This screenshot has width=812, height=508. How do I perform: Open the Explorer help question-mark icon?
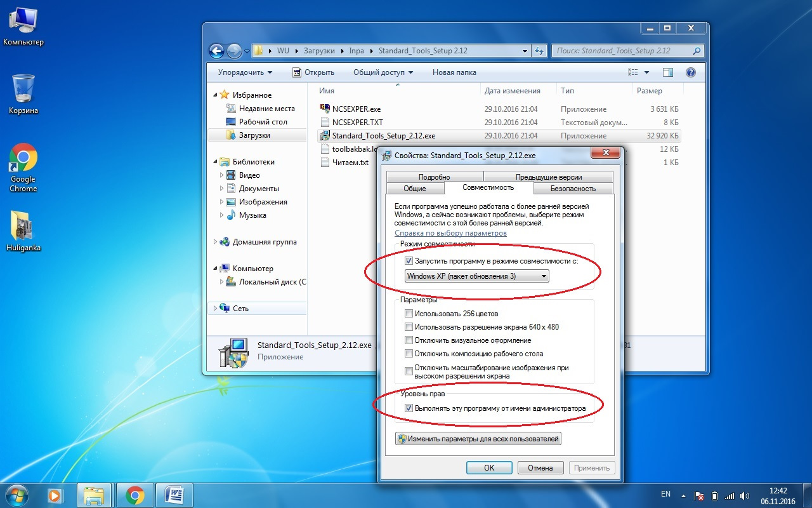691,72
